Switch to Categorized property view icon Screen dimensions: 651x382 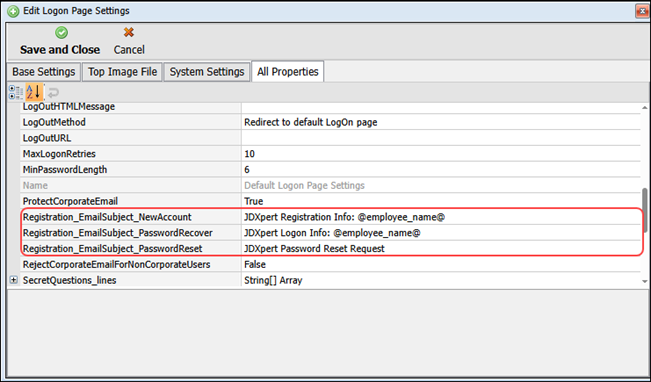pyautogui.click(x=16, y=92)
